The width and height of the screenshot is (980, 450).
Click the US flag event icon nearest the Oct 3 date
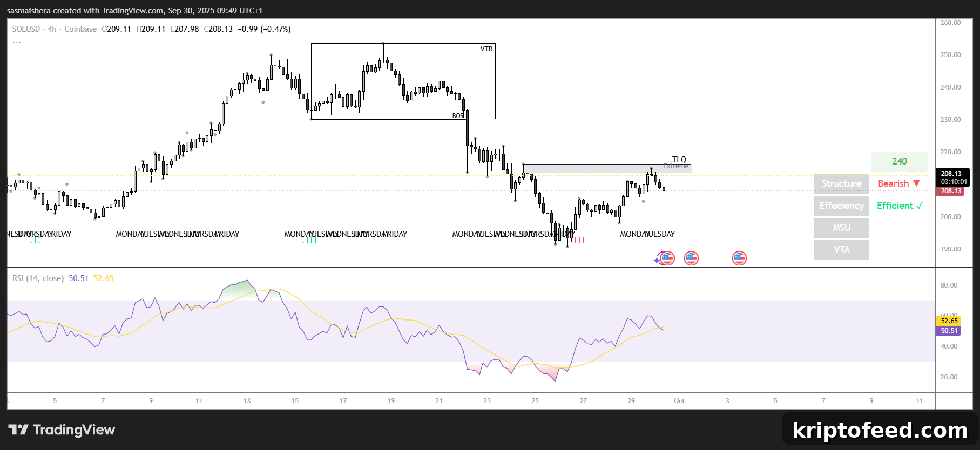739,258
